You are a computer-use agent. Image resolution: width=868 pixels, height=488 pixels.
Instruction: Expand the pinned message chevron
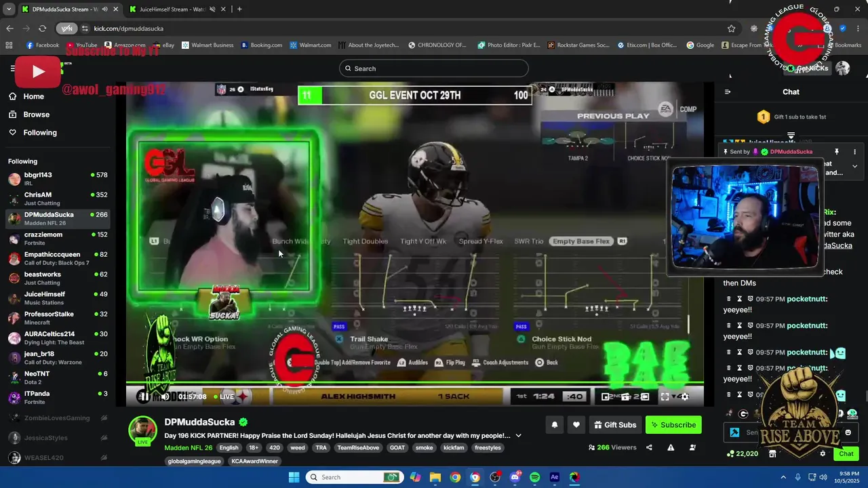(x=854, y=166)
